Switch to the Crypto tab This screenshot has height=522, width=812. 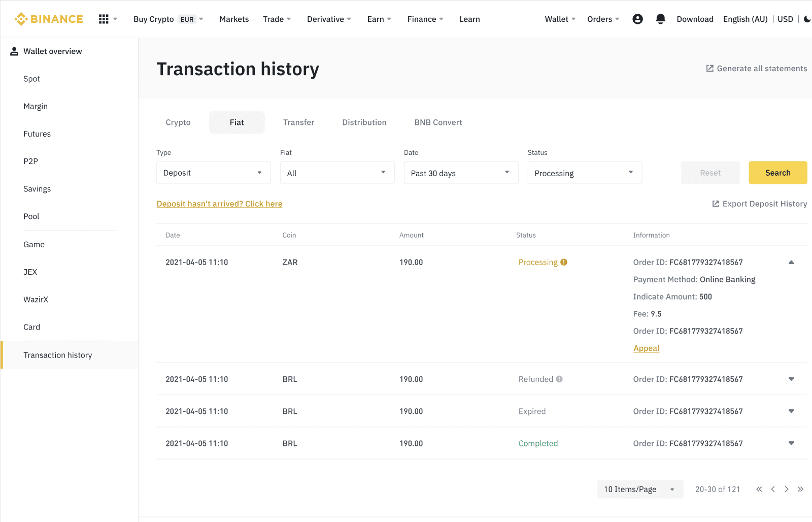pyautogui.click(x=178, y=122)
